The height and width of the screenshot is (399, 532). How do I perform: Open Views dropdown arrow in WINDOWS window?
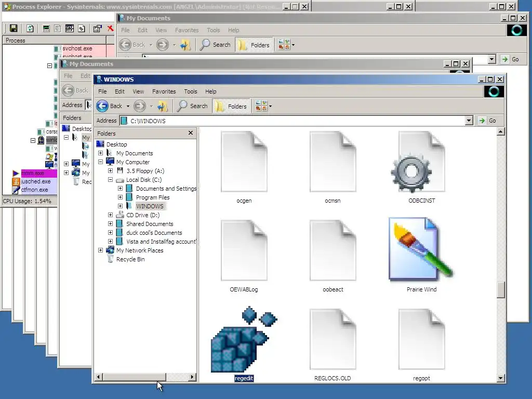pyautogui.click(x=270, y=106)
